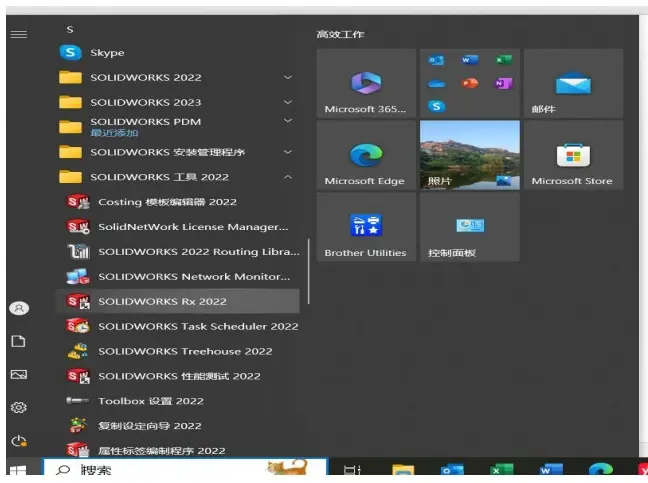This screenshot has width=648, height=483.
Task: Open 属性标签编制程序 2022 icon
Action: pyautogui.click(x=78, y=450)
